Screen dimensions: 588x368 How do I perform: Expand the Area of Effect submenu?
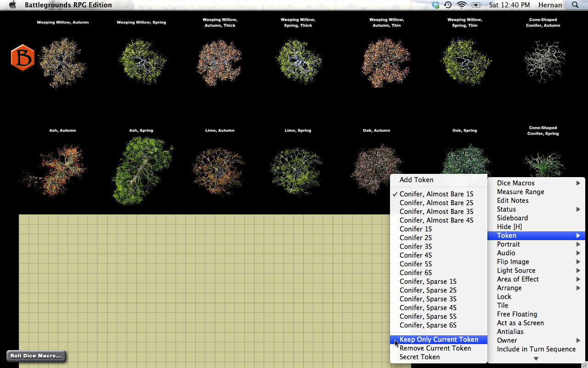tap(536, 279)
